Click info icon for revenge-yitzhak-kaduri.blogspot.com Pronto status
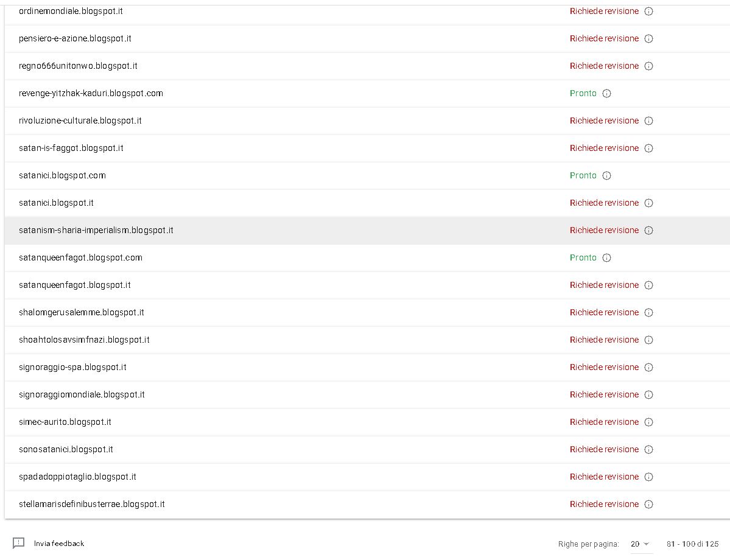Image resolution: width=730 pixels, height=560 pixels. [x=606, y=93]
